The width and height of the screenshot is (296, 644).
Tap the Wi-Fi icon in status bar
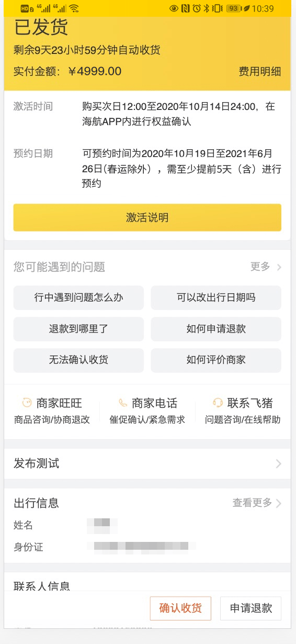74,8
